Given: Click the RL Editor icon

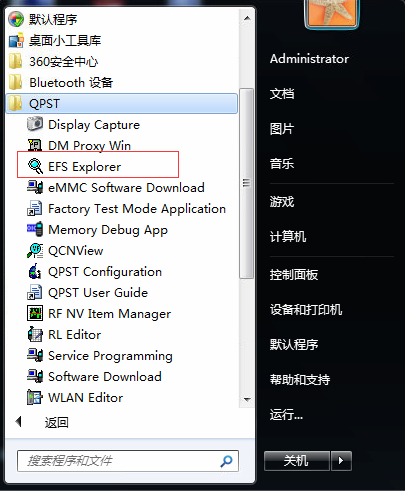Looking at the screenshot, I should pos(35,334).
